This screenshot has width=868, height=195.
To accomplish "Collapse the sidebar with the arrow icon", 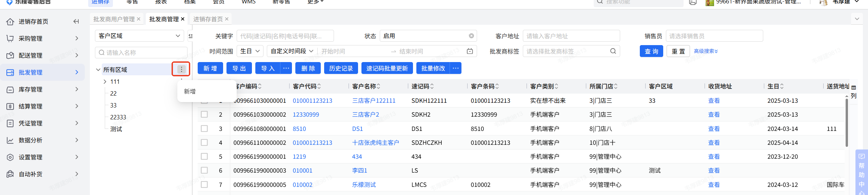I will 76,21.
